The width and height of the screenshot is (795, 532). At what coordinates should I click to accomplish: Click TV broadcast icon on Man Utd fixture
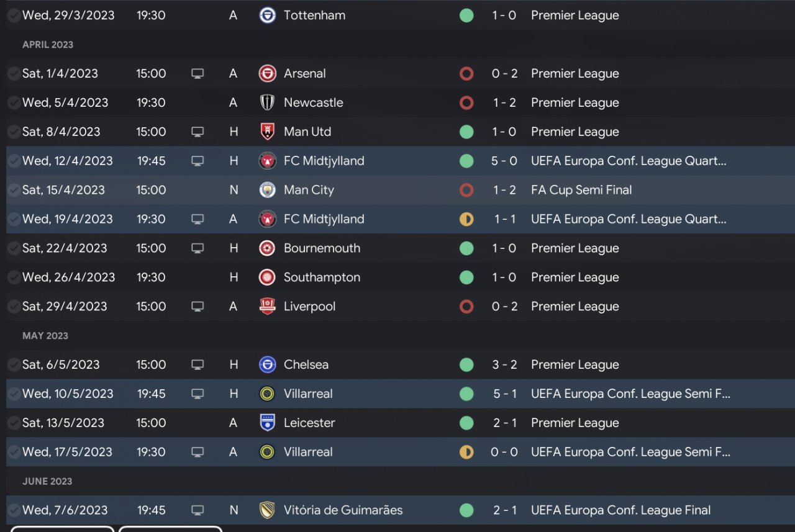198,132
